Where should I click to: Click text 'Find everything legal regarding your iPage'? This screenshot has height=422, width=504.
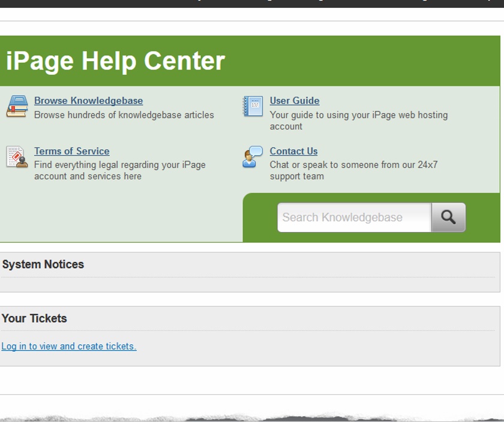coord(120,165)
